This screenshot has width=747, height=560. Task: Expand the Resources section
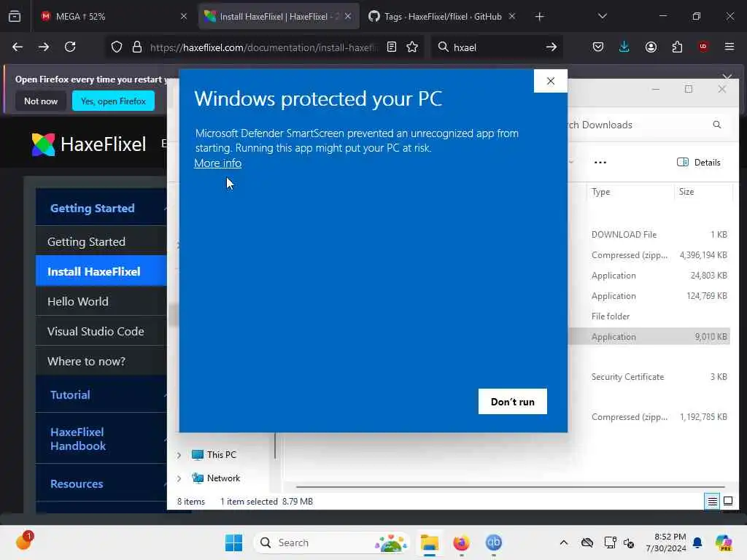[101, 484]
